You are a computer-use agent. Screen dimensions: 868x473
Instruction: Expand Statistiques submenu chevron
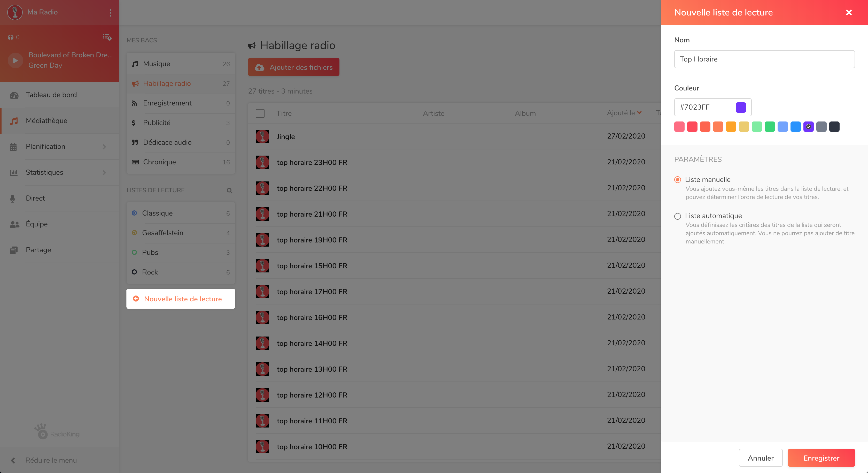tap(104, 173)
